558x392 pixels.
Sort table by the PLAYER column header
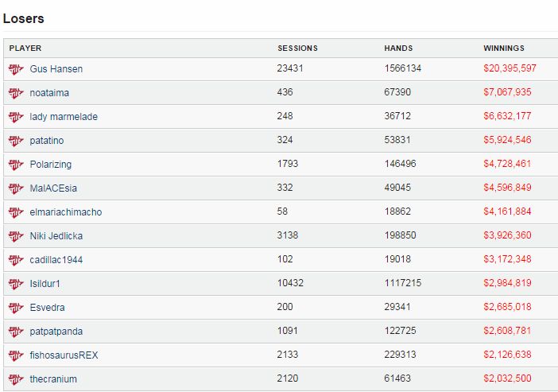point(25,48)
